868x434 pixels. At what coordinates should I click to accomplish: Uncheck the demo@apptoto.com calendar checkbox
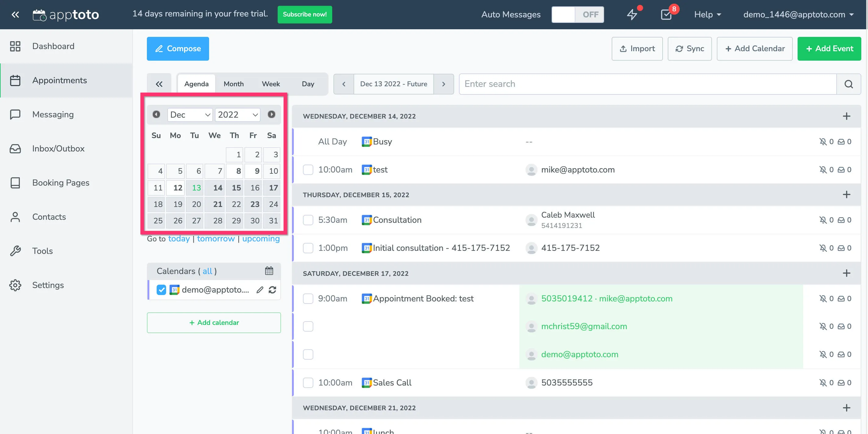[162, 290]
